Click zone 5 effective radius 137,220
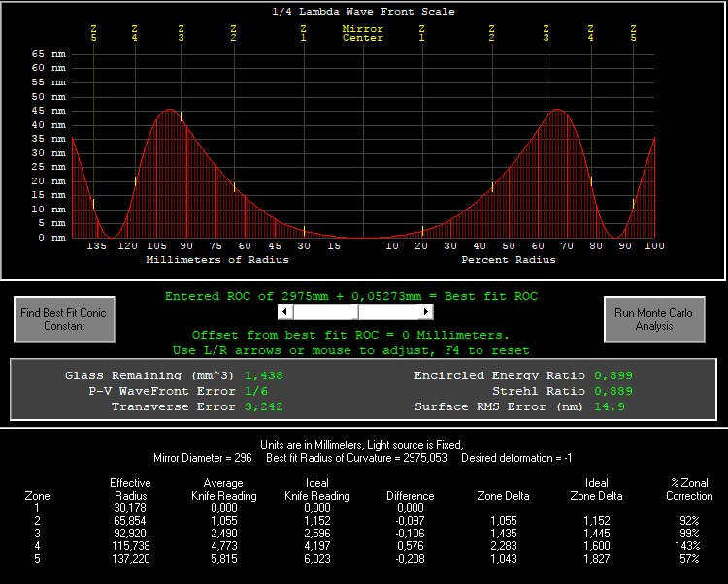This screenshot has height=584, width=728. tap(130, 559)
